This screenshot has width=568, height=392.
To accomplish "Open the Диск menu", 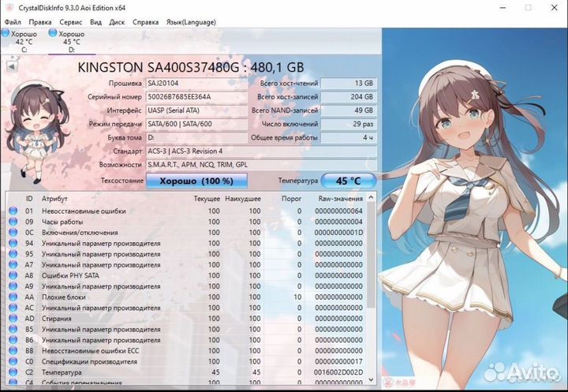I will click(x=117, y=22).
